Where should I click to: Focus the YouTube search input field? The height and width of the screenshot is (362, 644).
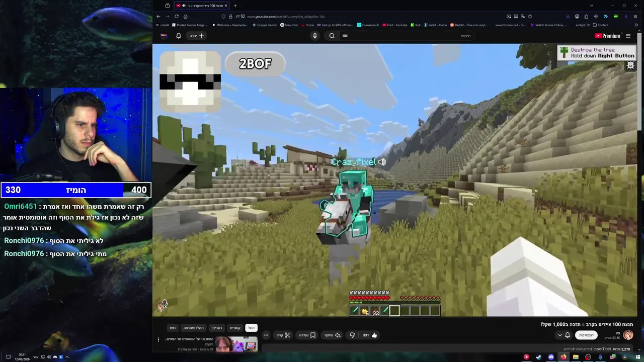click(x=408, y=36)
